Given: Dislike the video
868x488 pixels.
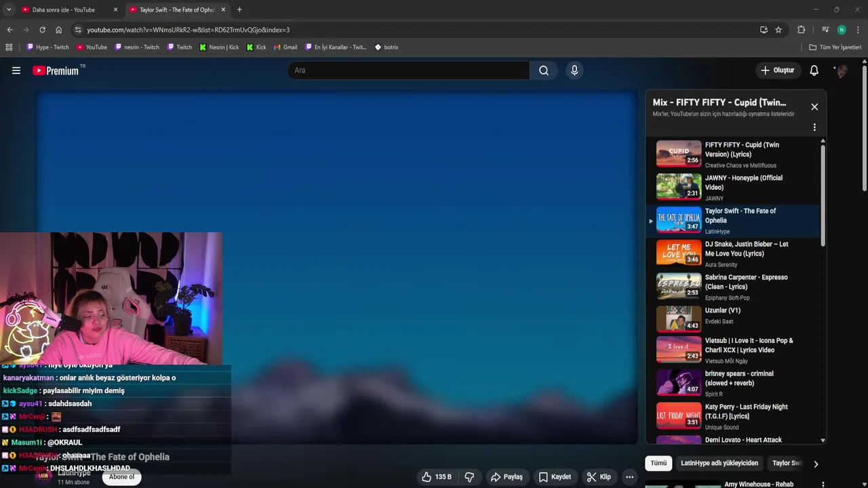Looking at the screenshot, I should (469, 477).
